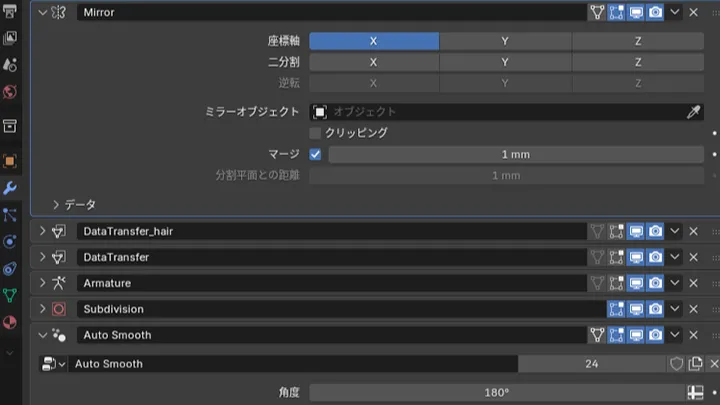Open the Particles properties tab
The width and height of the screenshot is (720, 405).
(10, 215)
